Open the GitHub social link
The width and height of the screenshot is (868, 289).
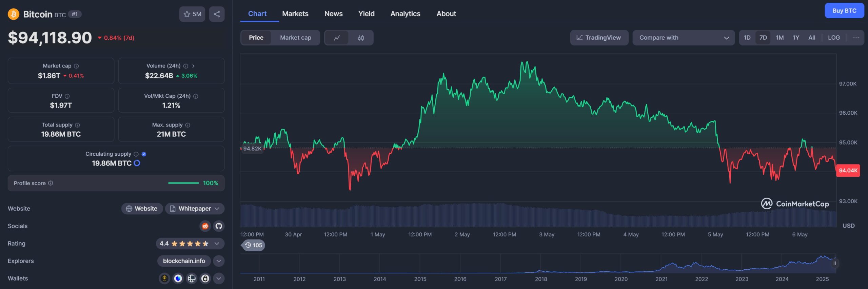219,226
